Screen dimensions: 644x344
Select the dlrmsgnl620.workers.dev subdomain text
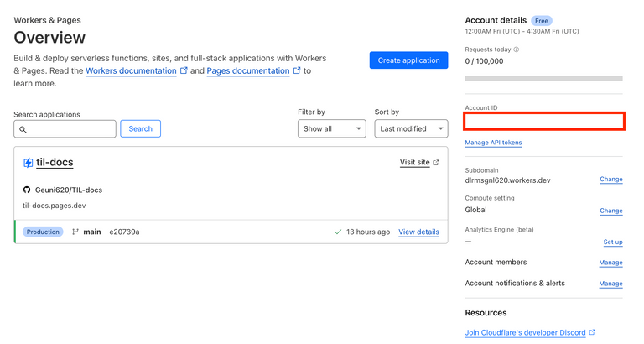(507, 180)
